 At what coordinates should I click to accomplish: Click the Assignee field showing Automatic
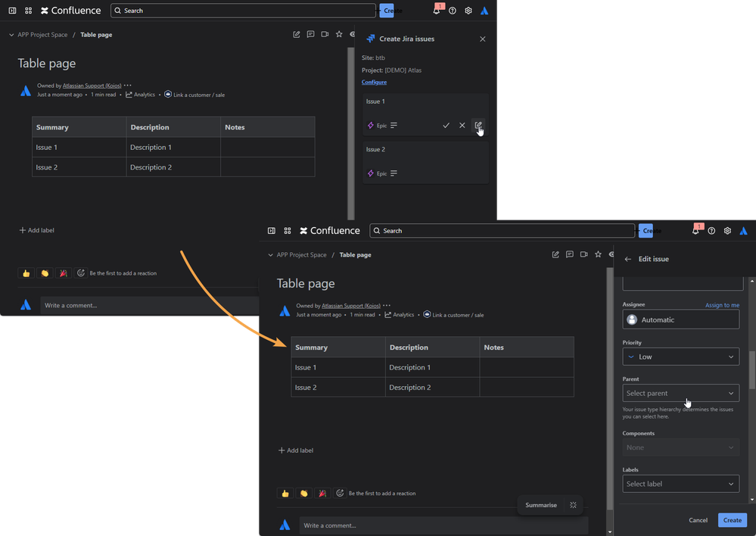[x=680, y=319]
